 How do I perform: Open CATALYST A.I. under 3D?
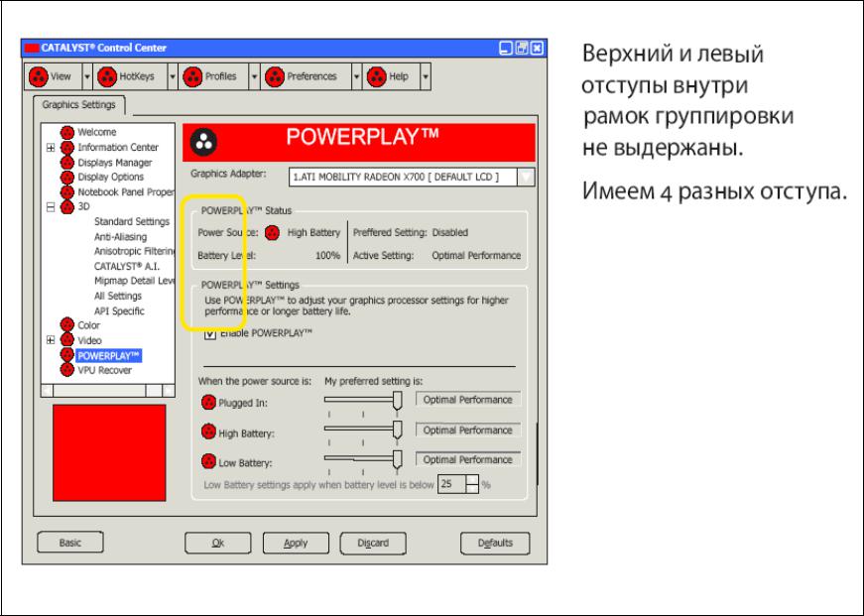point(127,266)
